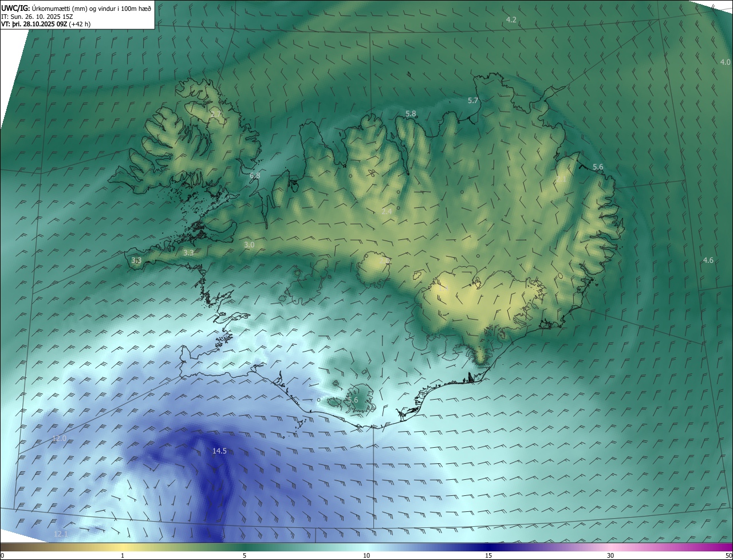Click the color scale label '15'

coord(488,555)
